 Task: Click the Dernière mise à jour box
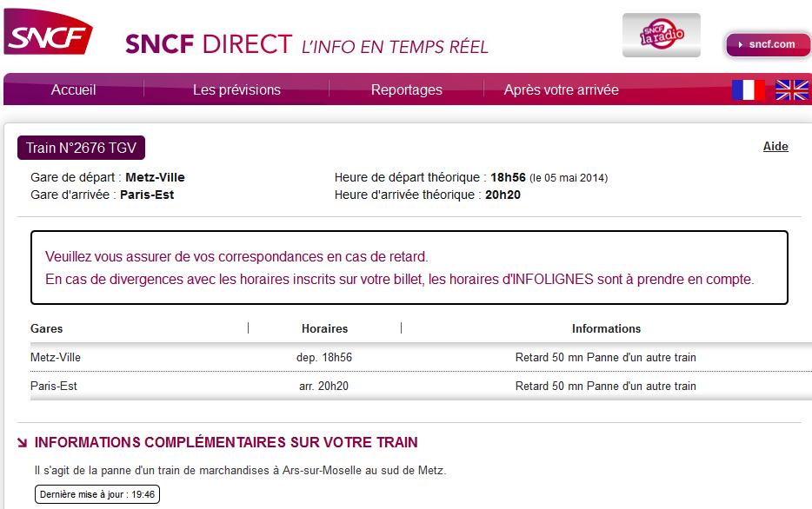tap(97, 494)
